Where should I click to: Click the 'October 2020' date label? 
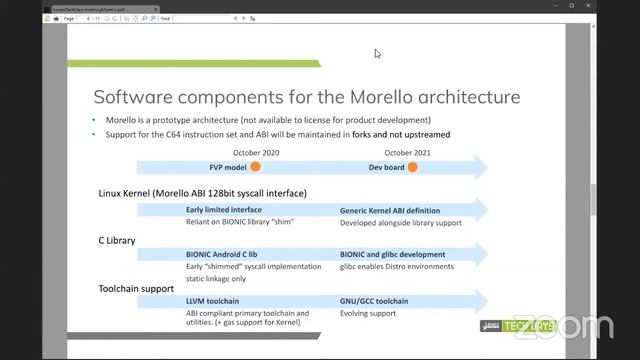pos(256,153)
